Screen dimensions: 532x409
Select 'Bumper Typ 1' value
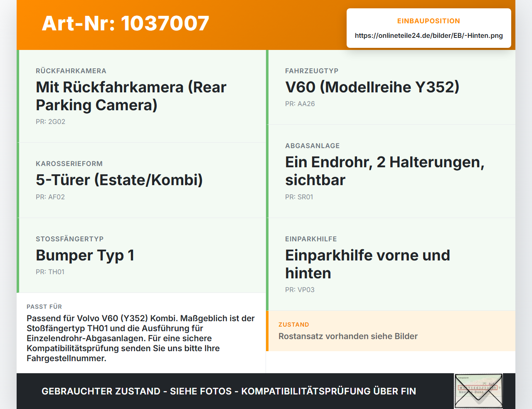(x=85, y=255)
